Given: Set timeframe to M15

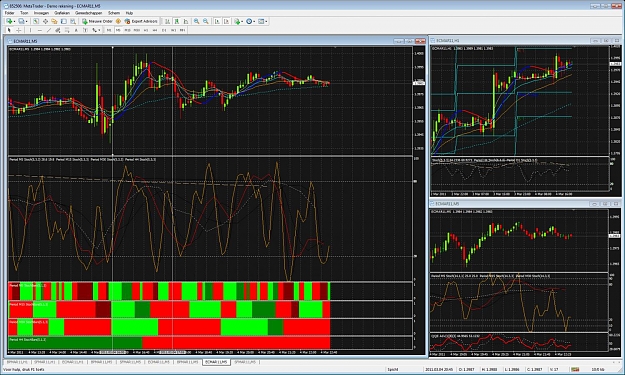Looking at the screenshot, I should (127, 30).
